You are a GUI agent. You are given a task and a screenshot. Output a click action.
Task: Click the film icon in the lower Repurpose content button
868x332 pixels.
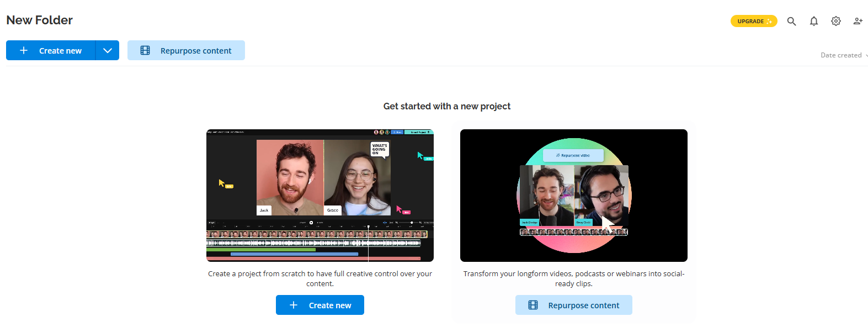pyautogui.click(x=533, y=305)
